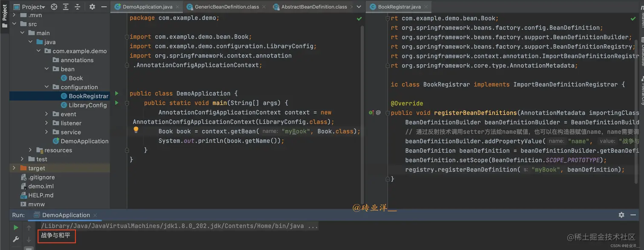
Task: Click the Select Opened File locate icon
Action: point(54,7)
